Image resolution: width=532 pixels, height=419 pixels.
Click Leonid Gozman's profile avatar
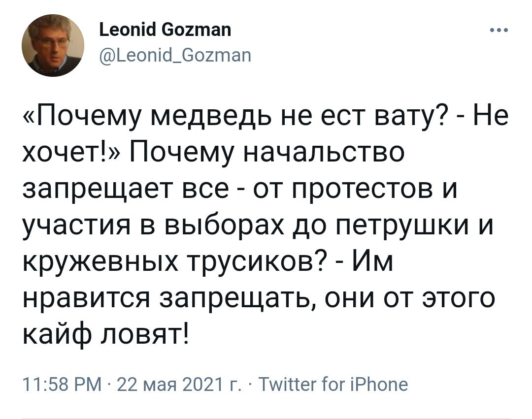pos(53,45)
